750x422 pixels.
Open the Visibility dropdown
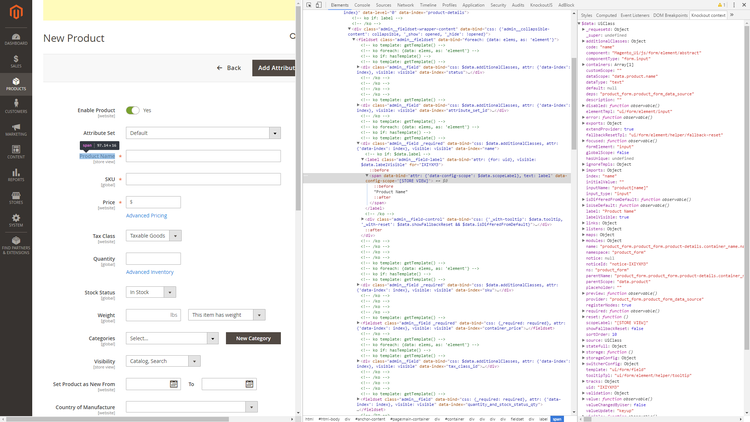(x=161, y=361)
